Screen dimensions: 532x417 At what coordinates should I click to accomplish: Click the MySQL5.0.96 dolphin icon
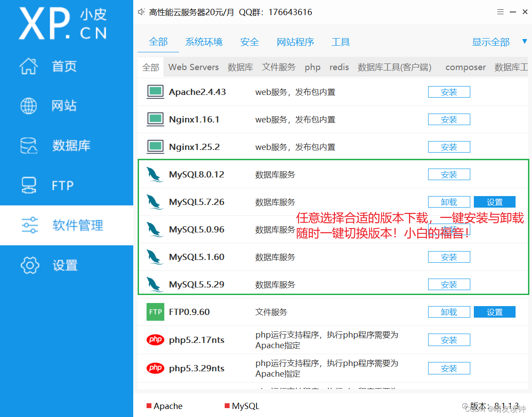[x=155, y=229]
